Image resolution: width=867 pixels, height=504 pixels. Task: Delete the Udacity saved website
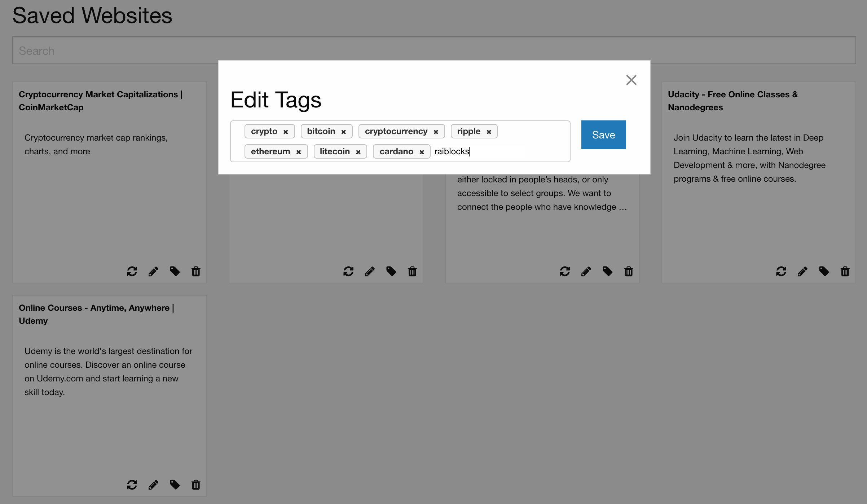tap(845, 271)
